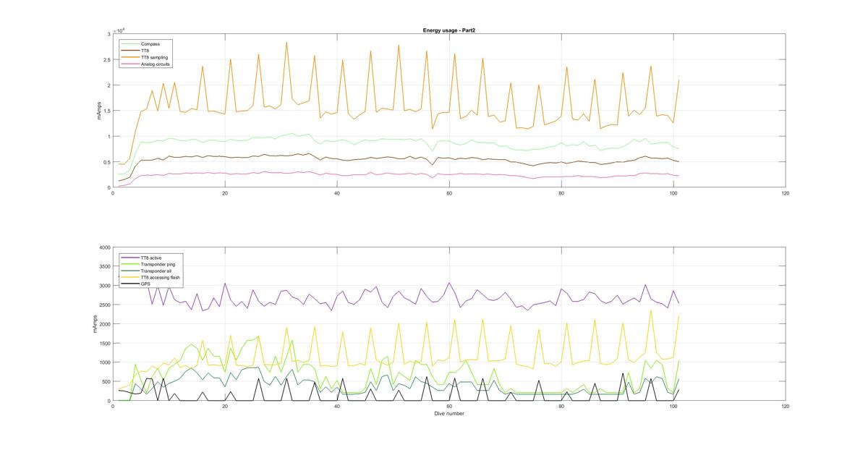Click the green Transponder ping legend line sample

tap(130, 264)
